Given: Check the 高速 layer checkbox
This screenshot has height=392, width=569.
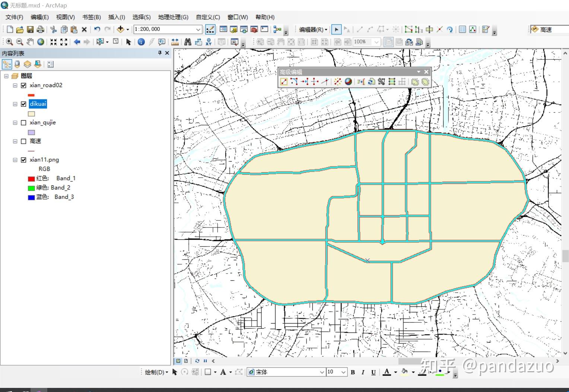Looking at the screenshot, I should click(23, 141).
